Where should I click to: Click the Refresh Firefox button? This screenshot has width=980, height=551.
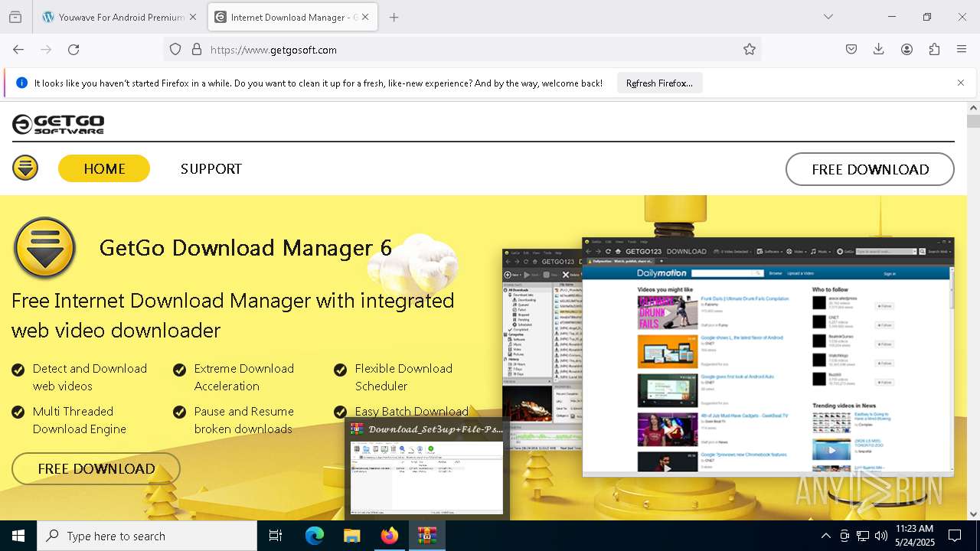(659, 83)
